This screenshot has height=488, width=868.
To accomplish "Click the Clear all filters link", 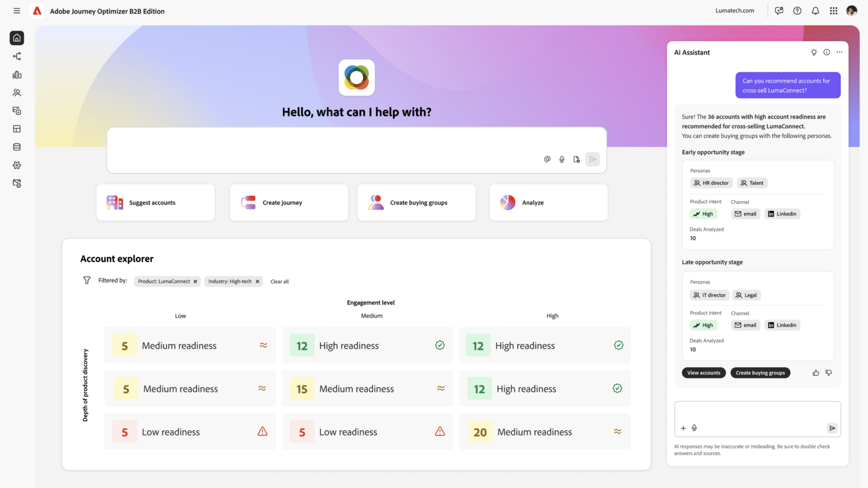I will pyautogui.click(x=279, y=282).
